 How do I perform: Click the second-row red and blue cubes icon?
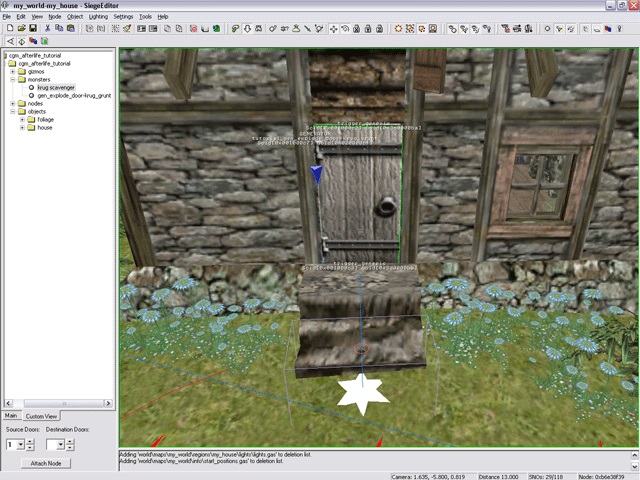[x=33, y=41]
